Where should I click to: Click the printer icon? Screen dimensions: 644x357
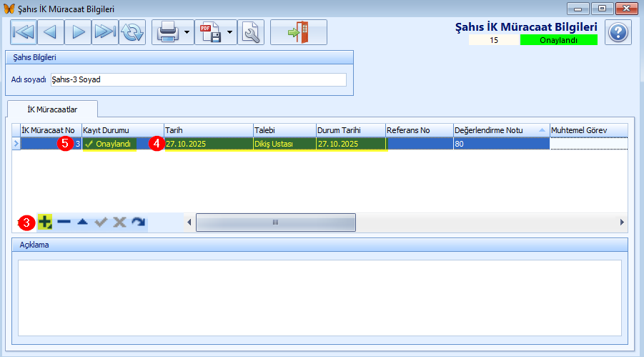pos(167,32)
